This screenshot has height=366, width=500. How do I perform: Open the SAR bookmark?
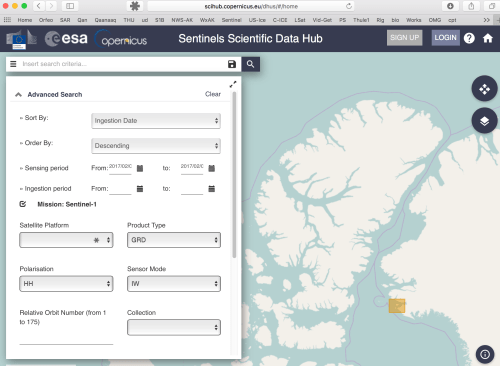point(65,20)
